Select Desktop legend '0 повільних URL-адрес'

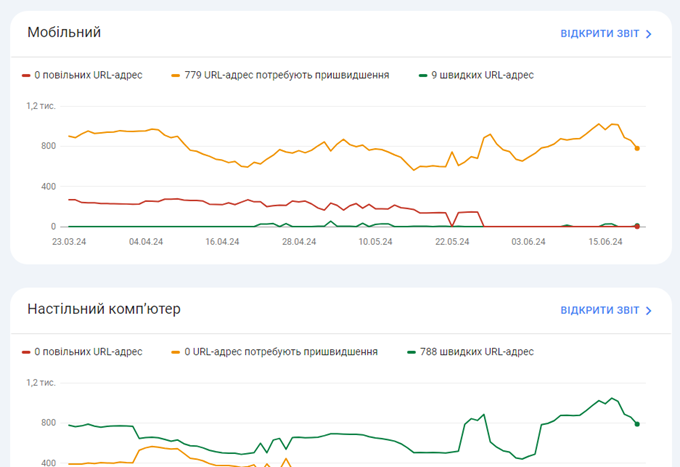(x=88, y=352)
